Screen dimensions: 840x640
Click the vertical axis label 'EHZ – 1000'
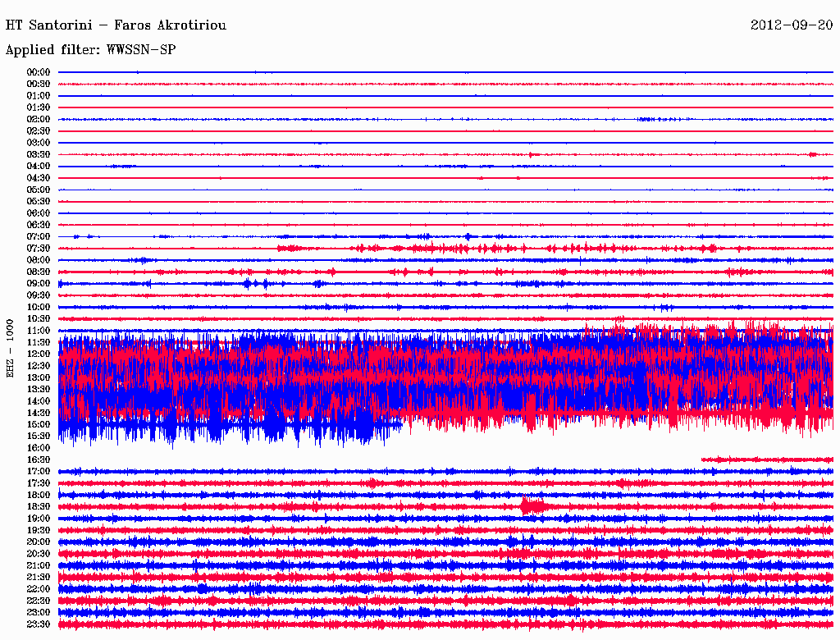10,349
